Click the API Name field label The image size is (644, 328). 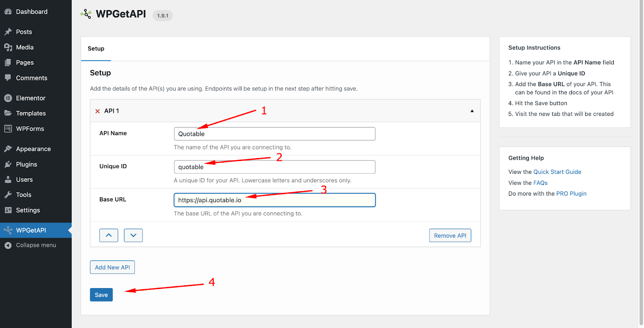coord(113,133)
